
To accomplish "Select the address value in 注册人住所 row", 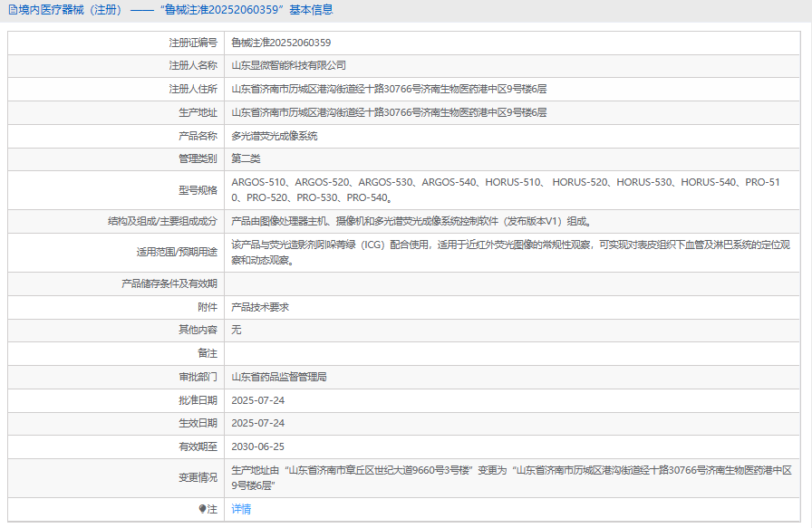I will click(x=389, y=89).
